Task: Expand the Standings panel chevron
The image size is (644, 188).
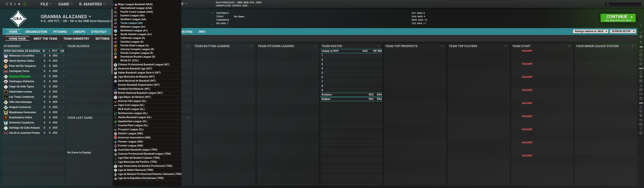Action: (60, 46)
